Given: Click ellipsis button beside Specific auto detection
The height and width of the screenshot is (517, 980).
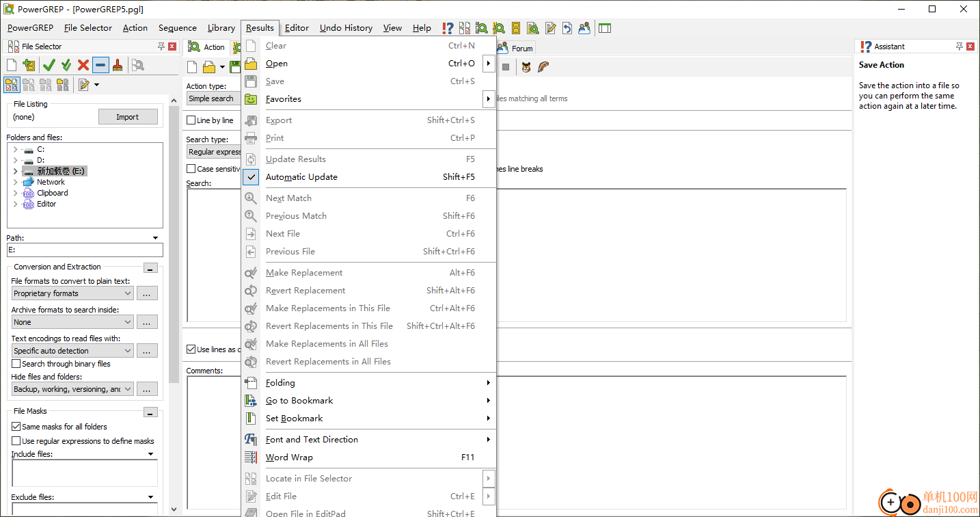Looking at the screenshot, I should [147, 351].
